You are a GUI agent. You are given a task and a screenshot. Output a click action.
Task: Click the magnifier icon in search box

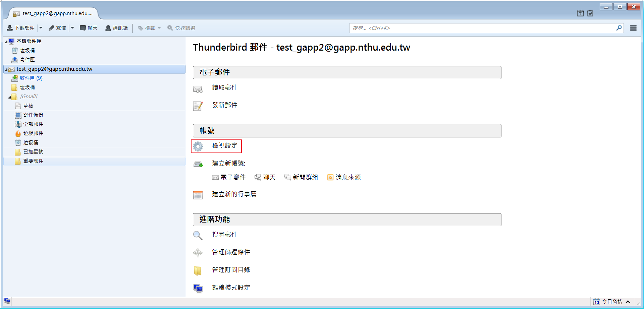(x=619, y=28)
